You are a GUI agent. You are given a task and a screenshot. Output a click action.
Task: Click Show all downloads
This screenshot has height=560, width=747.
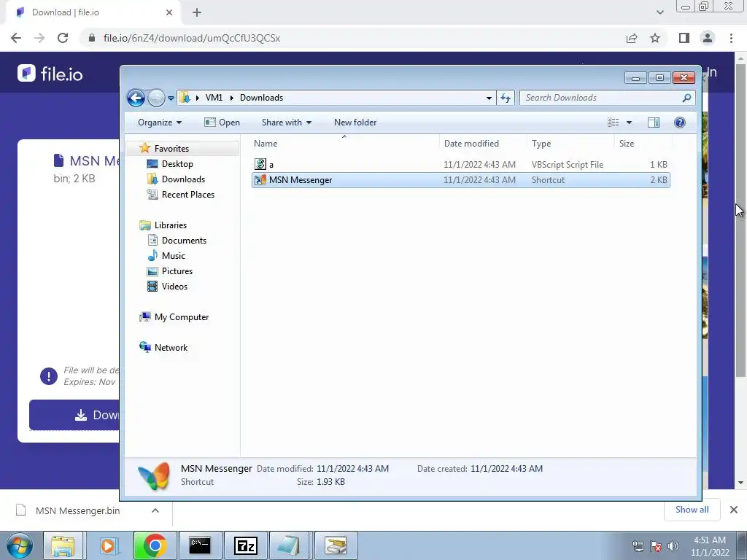[692, 510]
